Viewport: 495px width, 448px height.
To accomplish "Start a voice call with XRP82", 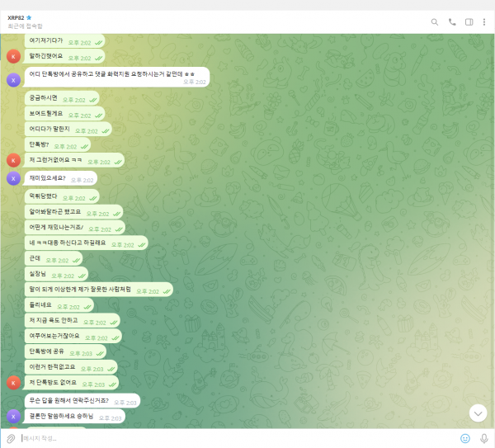I will click(x=452, y=22).
